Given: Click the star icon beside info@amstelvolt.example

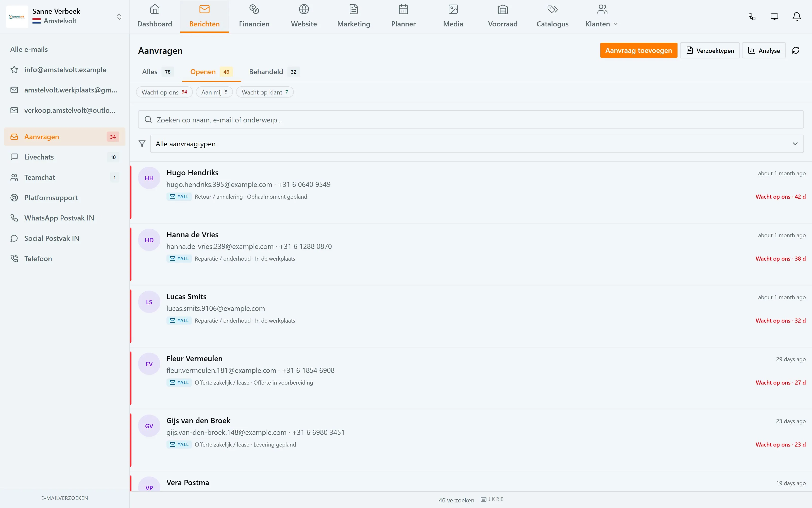Looking at the screenshot, I should click(14, 70).
